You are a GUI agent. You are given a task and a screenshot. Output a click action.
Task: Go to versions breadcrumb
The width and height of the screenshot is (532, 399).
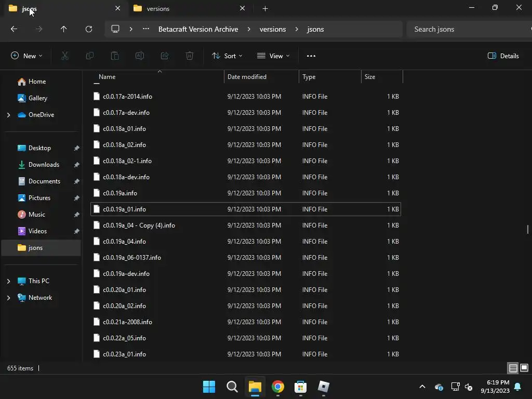(x=273, y=29)
